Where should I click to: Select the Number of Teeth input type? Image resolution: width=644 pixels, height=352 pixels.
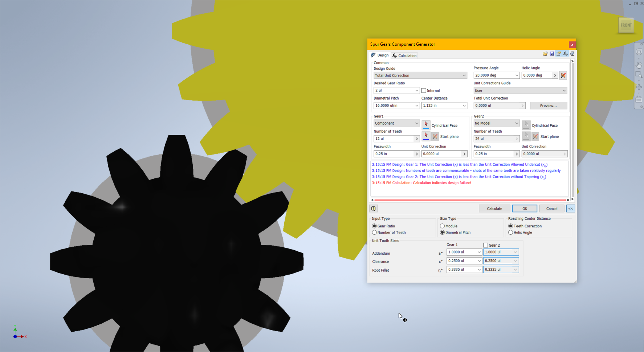374,232
